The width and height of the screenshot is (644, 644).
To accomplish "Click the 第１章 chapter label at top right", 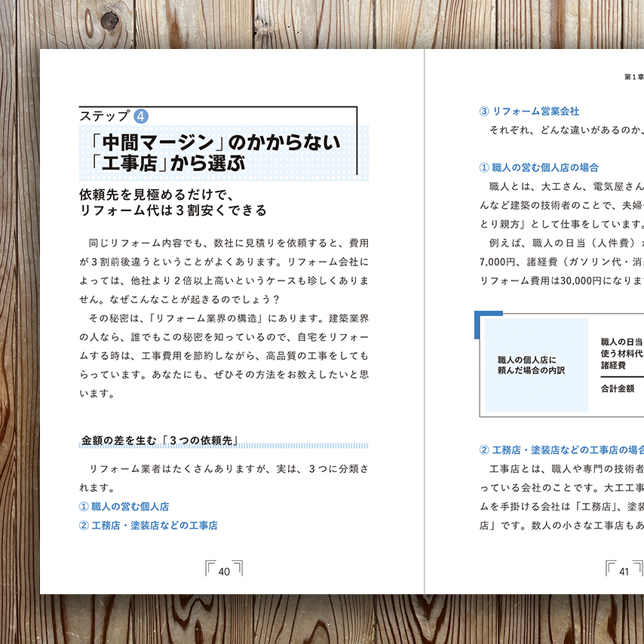I will [x=632, y=77].
